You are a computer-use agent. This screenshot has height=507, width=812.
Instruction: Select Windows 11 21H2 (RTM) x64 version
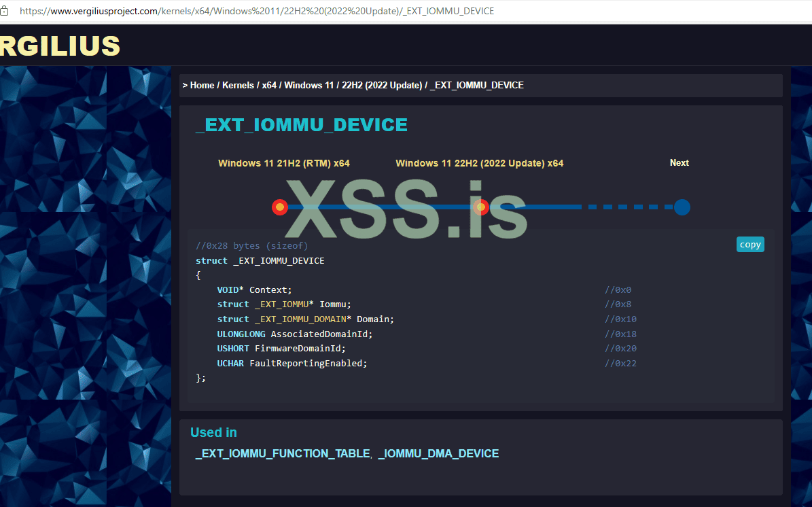click(284, 163)
